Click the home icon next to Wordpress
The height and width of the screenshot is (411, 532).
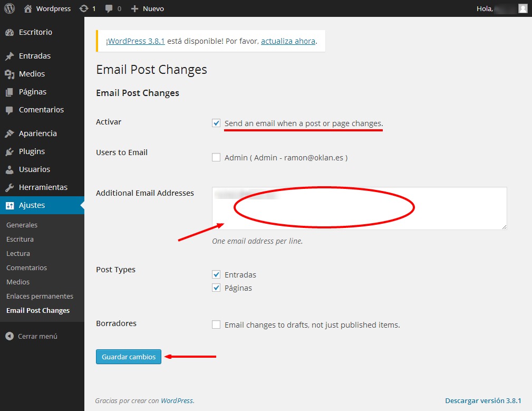pos(28,8)
